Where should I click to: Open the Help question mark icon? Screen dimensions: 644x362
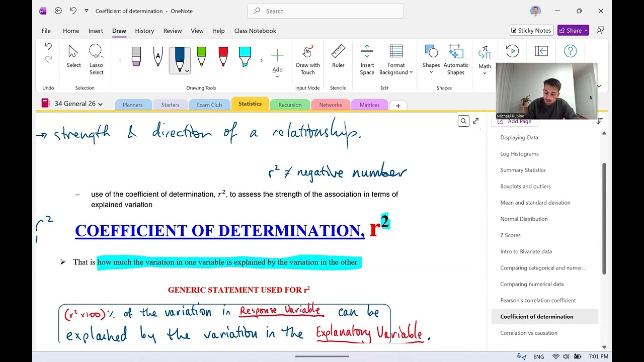[x=570, y=51]
